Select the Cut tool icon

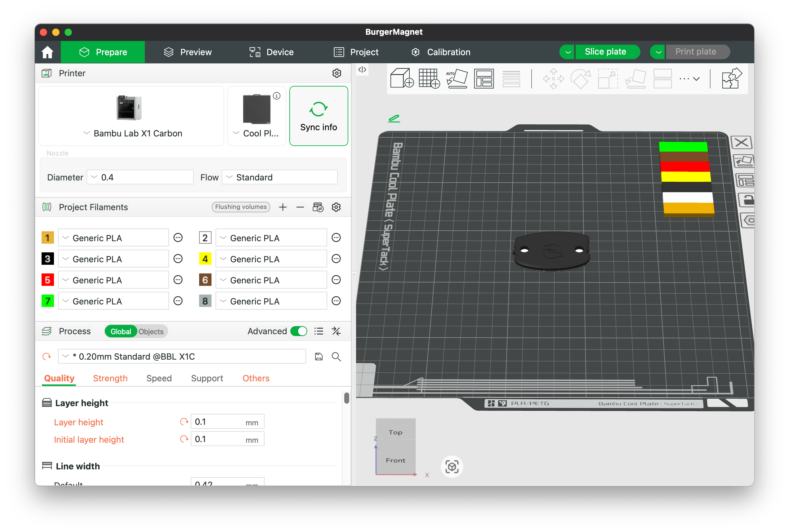click(662, 78)
